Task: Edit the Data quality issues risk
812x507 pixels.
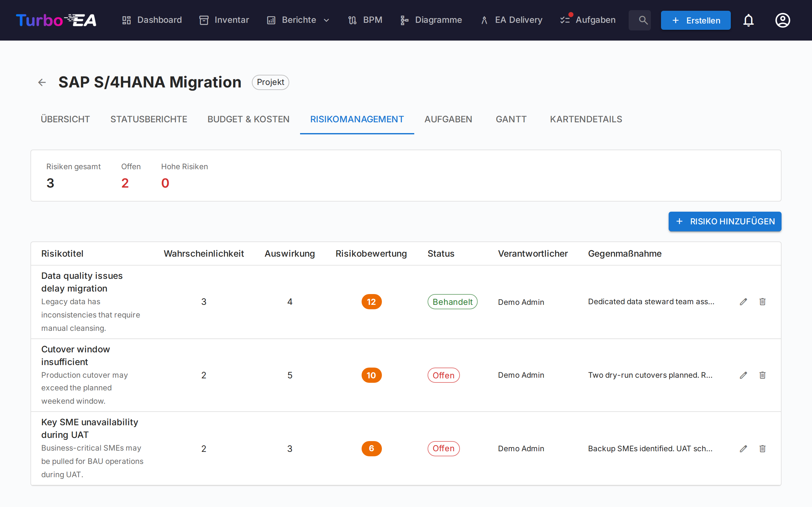Action: pyautogui.click(x=743, y=302)
